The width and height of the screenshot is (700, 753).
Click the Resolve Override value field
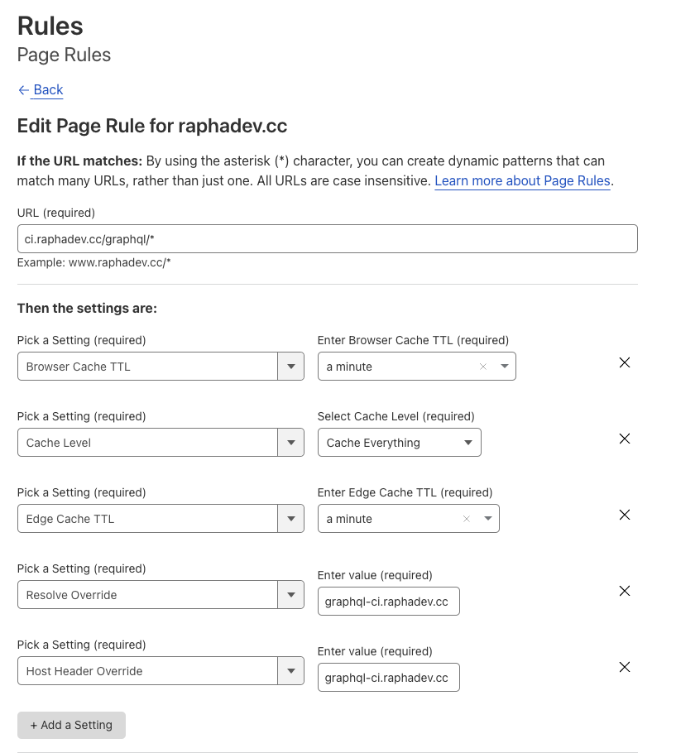(x=388, y=602)
